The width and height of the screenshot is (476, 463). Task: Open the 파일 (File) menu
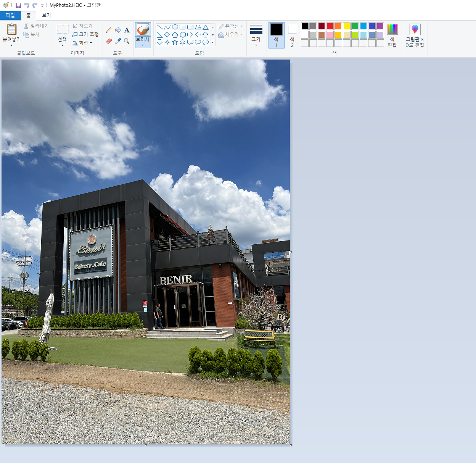click(10, 15)
